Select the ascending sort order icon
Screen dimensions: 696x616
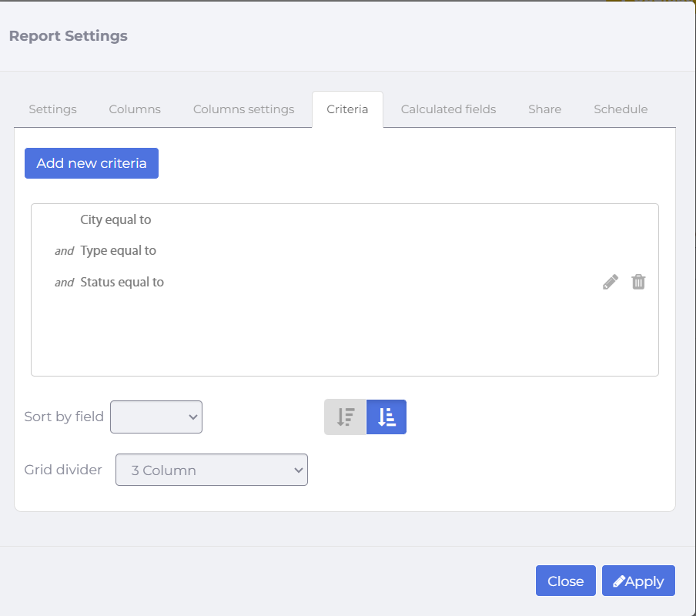click(386, 417)
